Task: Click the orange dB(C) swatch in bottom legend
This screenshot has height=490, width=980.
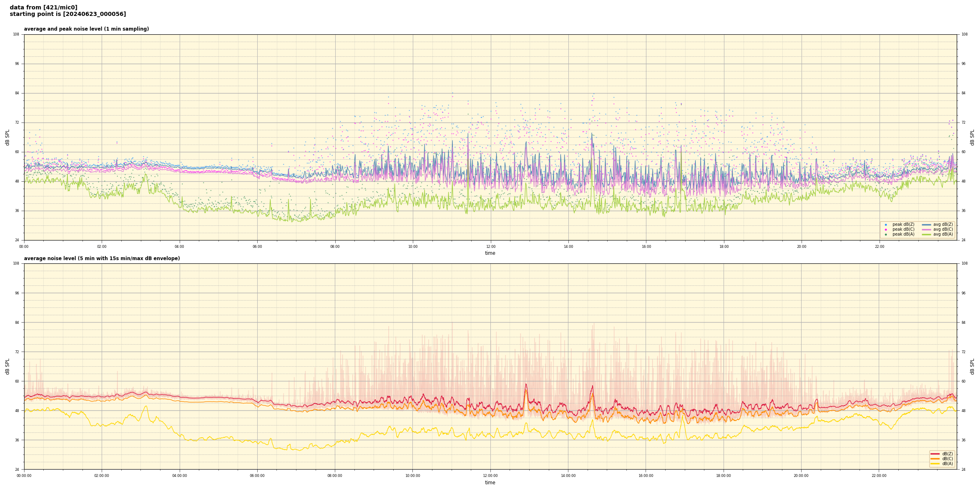Action: coord(935,459)
